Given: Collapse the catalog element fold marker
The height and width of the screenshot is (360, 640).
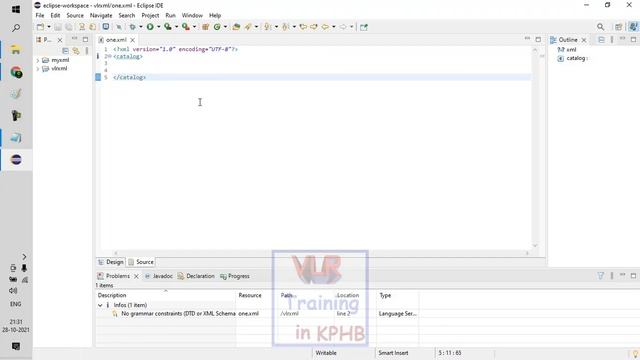Looking at the screenshot, I should click(110, 56).
